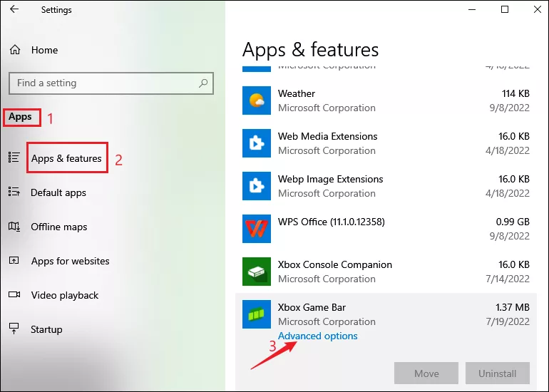Focus the Find a setting search box
Screen dimensions: 549x392
[111, 83]
